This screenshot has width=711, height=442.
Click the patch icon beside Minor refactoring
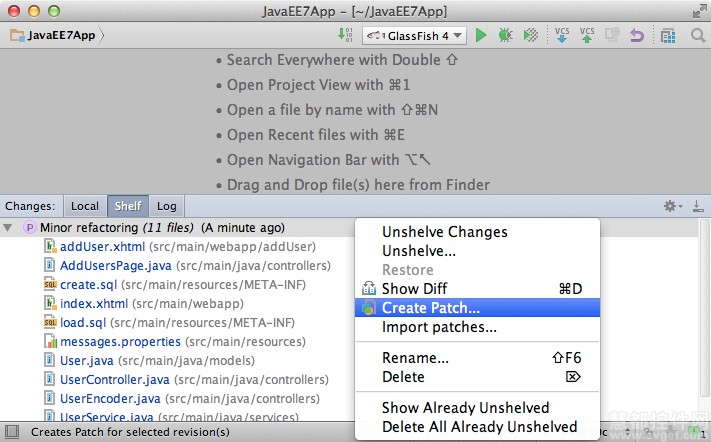point(29,228)
